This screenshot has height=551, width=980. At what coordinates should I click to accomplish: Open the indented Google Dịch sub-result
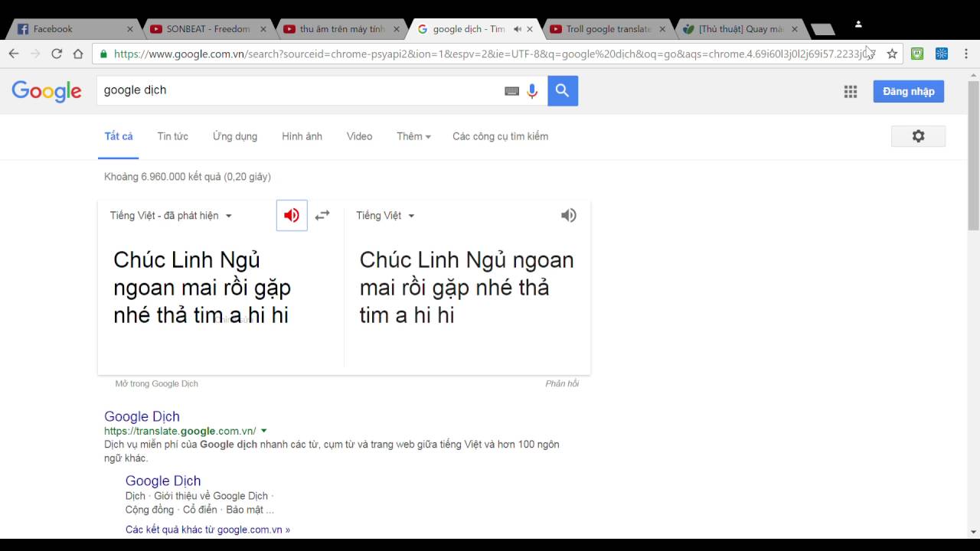coord(163,481)
